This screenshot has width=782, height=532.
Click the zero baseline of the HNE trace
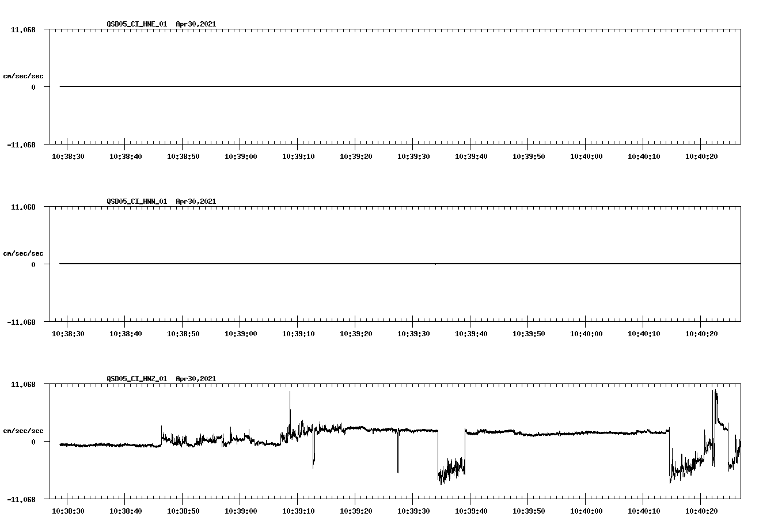[x=346, y=85]
